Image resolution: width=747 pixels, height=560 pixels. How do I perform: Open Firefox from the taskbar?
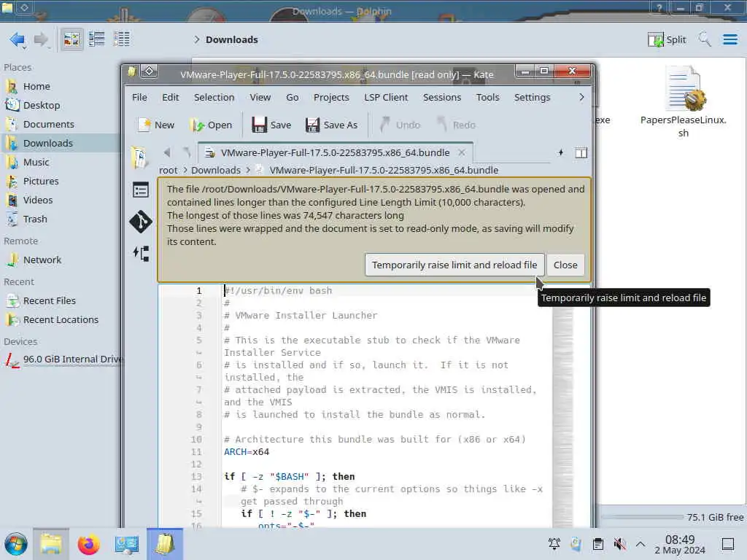[x=88, y=544]
